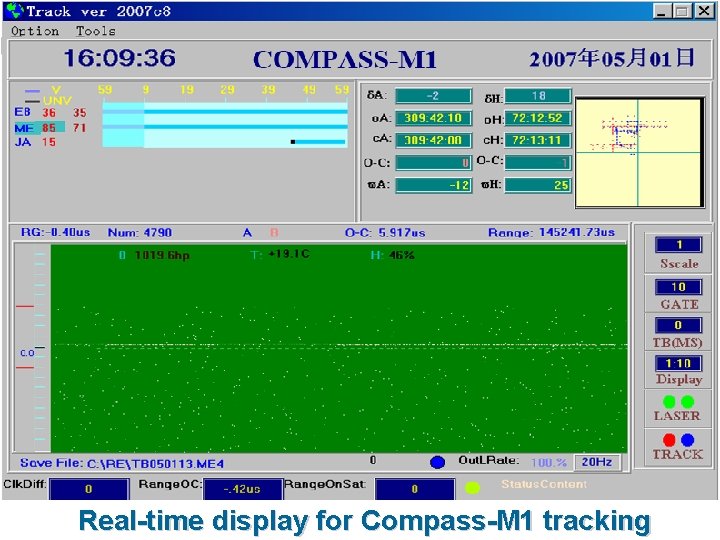Click the lower red marker on range scale
The height and width of the screenshot is (540, 720).
point(25,367)
